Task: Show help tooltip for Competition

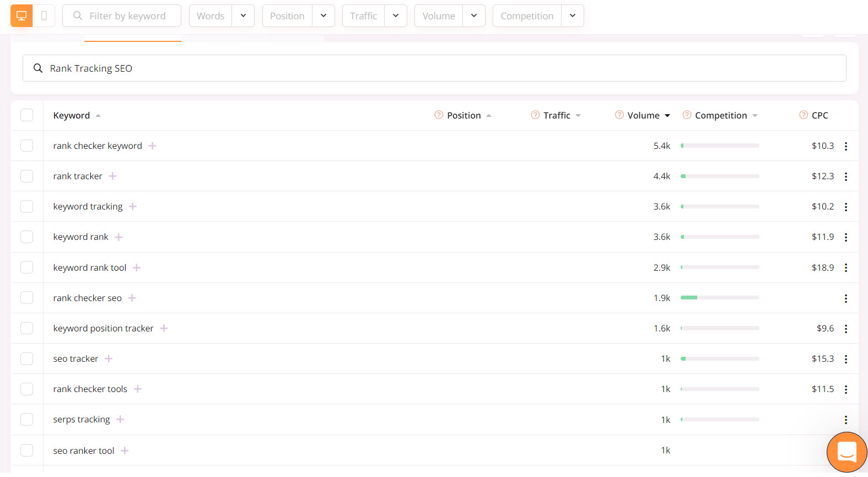Action: [687, 115]
